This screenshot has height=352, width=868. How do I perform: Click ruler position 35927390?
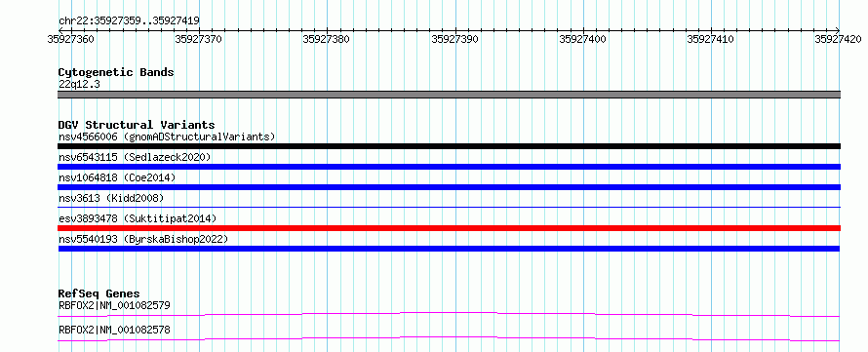point(454,39)
